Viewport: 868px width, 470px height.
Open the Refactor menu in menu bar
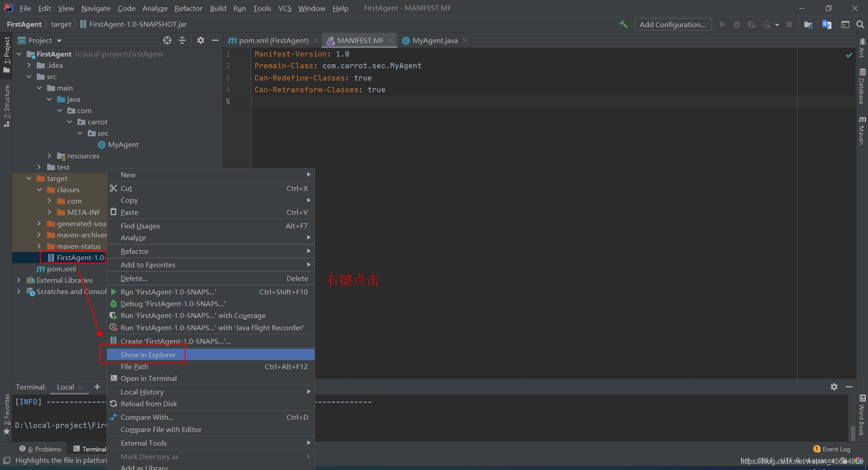(x=188, y=8)
